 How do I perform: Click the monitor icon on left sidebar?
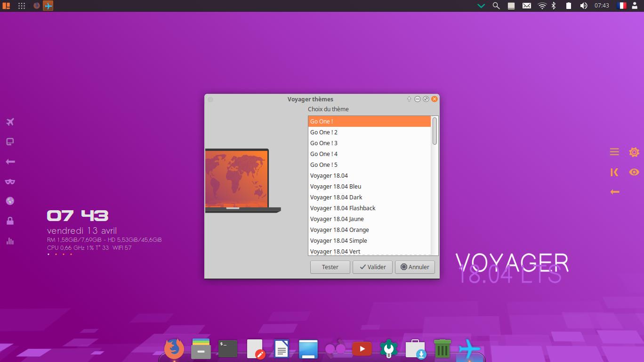(x=10, y=142)
